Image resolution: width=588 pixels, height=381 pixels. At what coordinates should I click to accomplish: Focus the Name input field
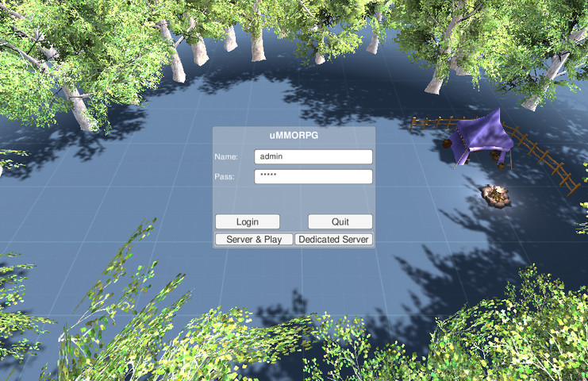(x=313, y=156)
